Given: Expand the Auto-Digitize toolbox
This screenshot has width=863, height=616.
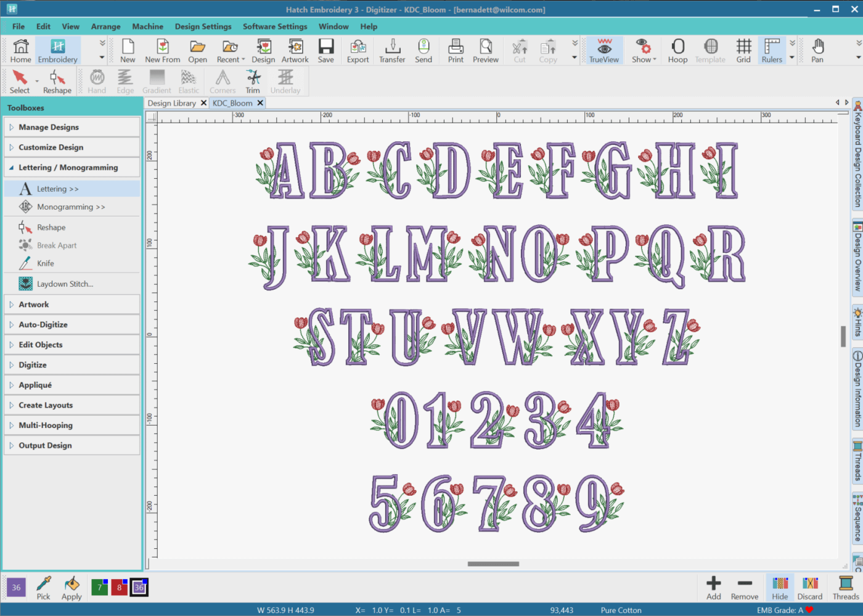Looking at the screenshot, I should point(43,324).
